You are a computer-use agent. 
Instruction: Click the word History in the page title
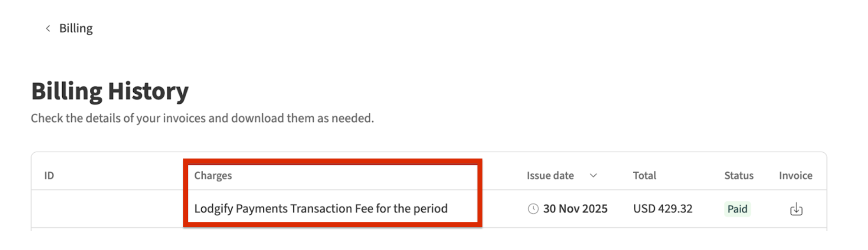148,91
